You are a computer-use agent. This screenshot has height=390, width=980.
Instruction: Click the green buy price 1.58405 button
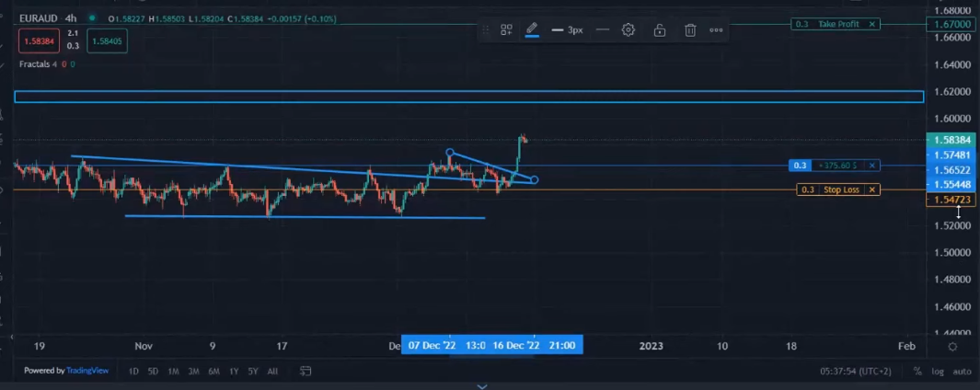107,40
